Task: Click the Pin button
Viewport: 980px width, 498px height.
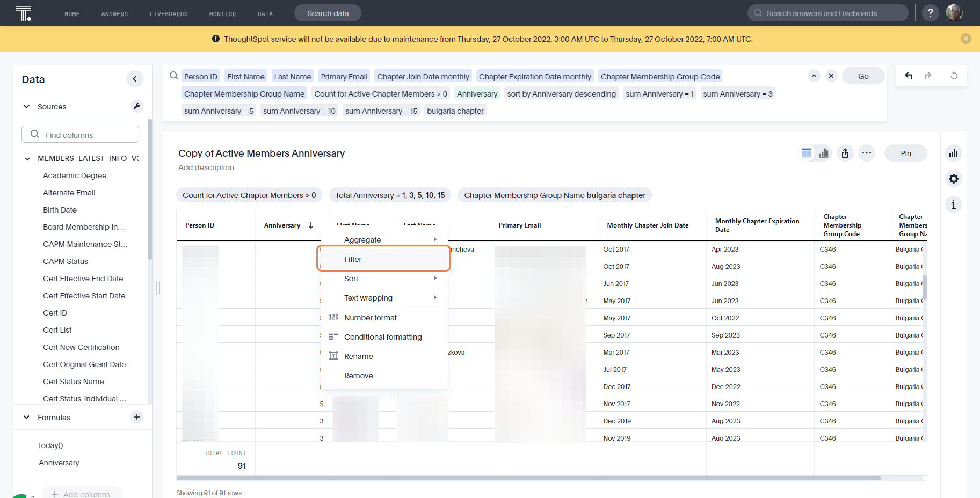Action: click(906, 153)
